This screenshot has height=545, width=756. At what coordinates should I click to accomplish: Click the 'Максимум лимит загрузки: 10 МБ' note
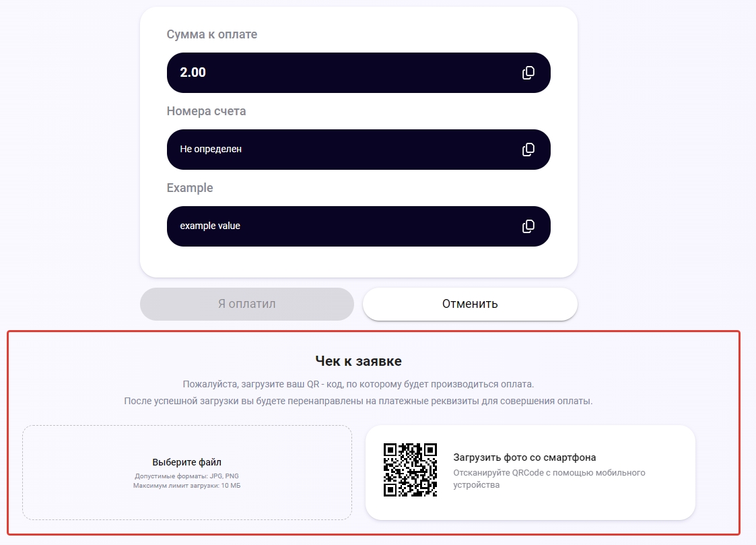[187, 485]
